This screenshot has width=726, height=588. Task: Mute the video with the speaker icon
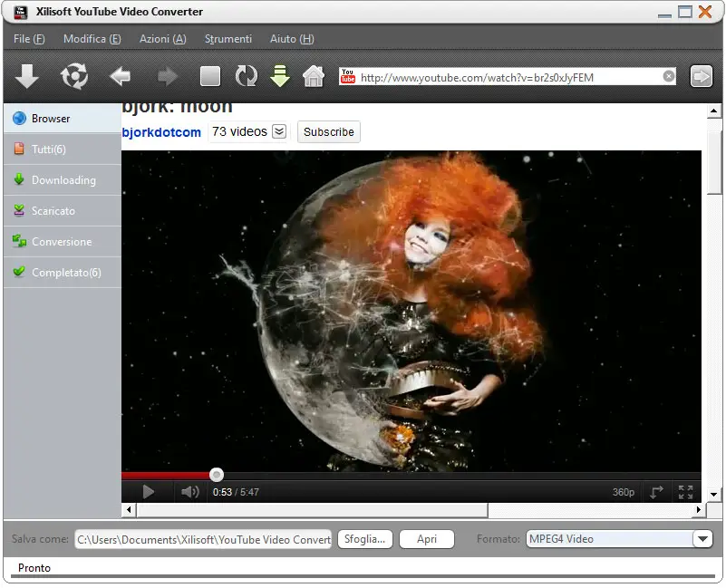click(189, 492)
